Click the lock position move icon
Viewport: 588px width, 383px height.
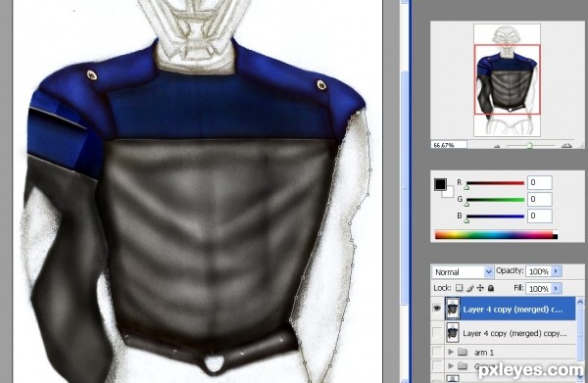click(480, 288)
